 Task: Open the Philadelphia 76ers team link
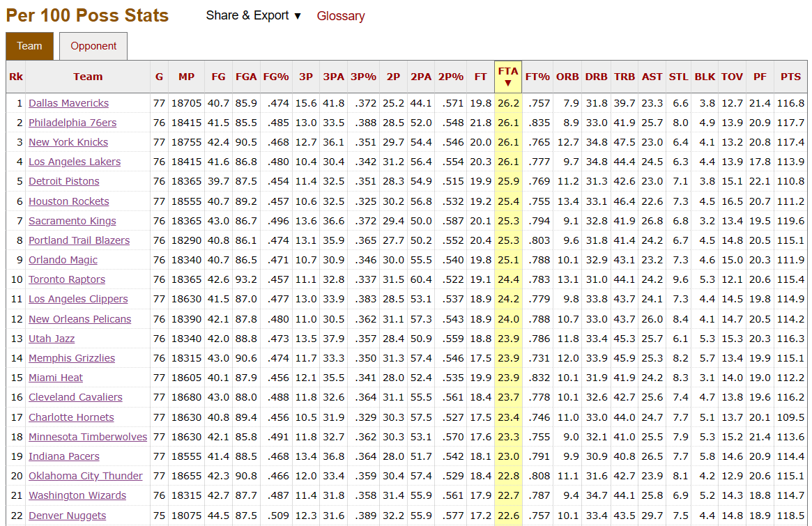(72, 123)
